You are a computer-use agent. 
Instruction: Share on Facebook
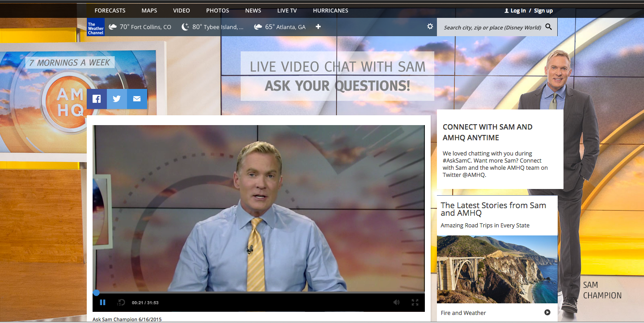coord(97,99)
